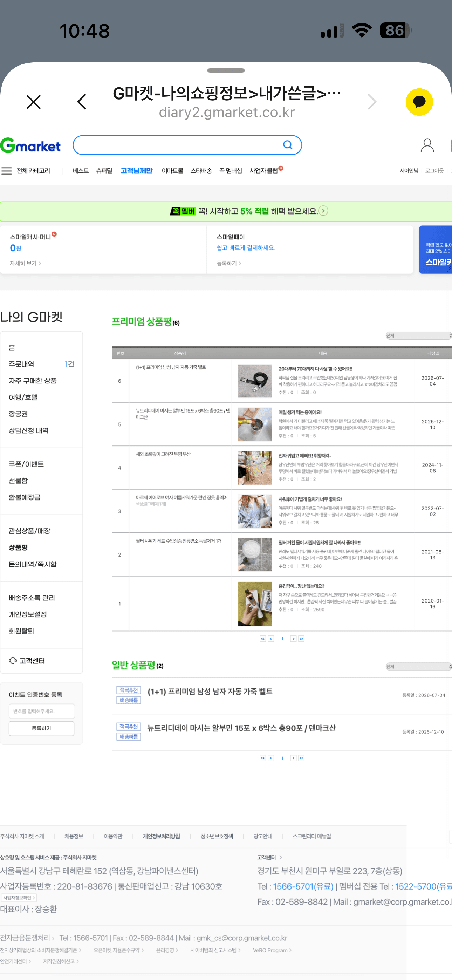Focus the Gmarket search input field

coord(187,145)
